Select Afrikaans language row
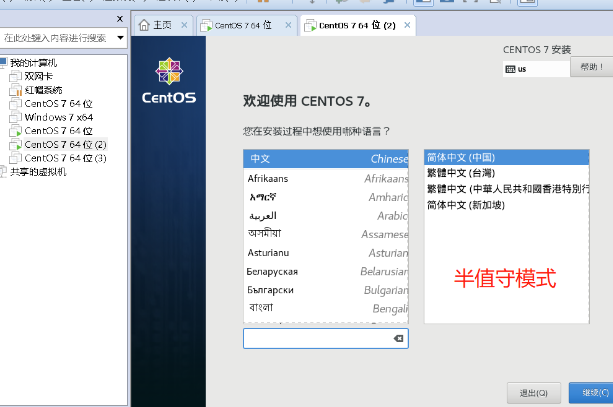 326,179
